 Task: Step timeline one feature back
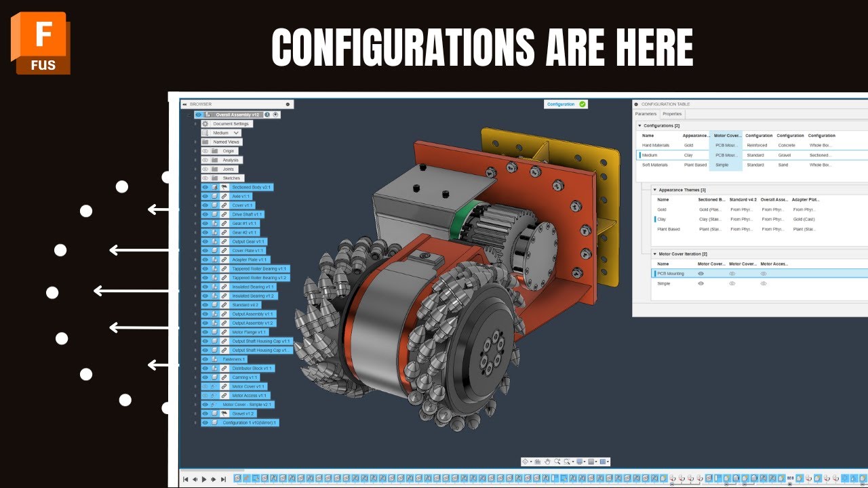click(195, 479)
